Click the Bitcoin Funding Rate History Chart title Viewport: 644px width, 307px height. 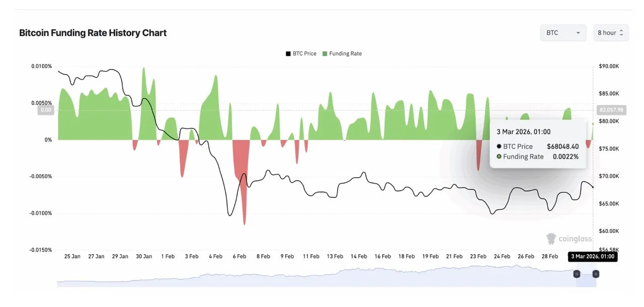pos(93,32)
